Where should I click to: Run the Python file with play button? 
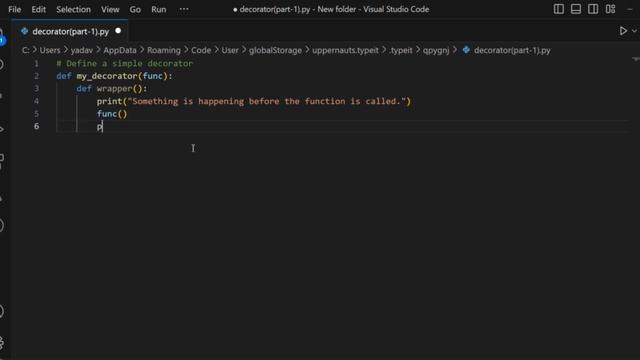(623, 31)
